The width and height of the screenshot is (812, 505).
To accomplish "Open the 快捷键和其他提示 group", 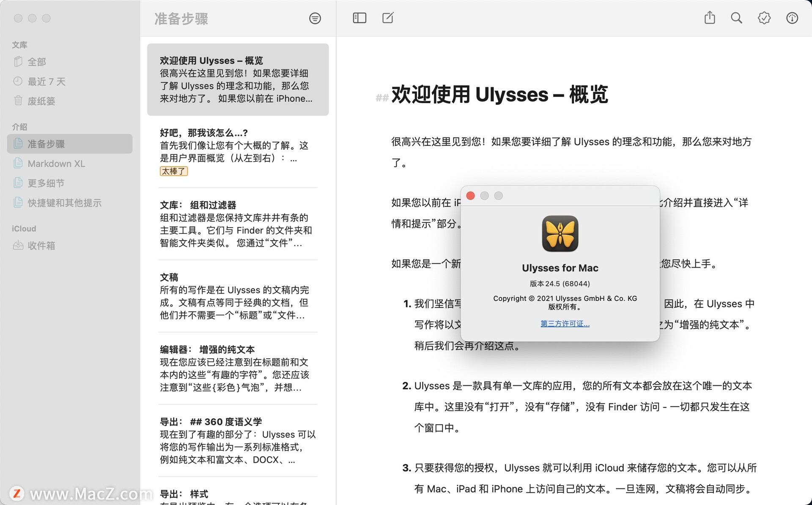I will (x=70, y=203).
